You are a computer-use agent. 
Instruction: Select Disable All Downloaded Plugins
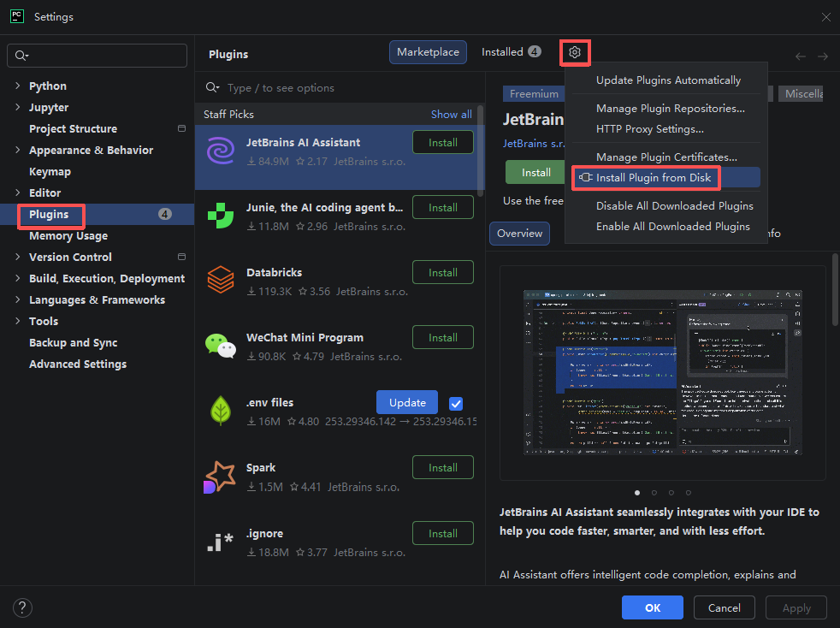[674, 206]
